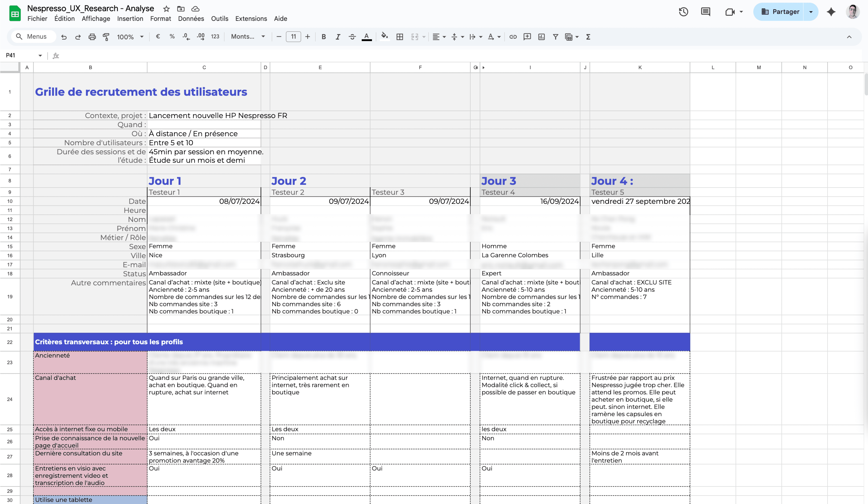Open the Functions sigma menu
The image size is (868, 504).
point(588,37)
